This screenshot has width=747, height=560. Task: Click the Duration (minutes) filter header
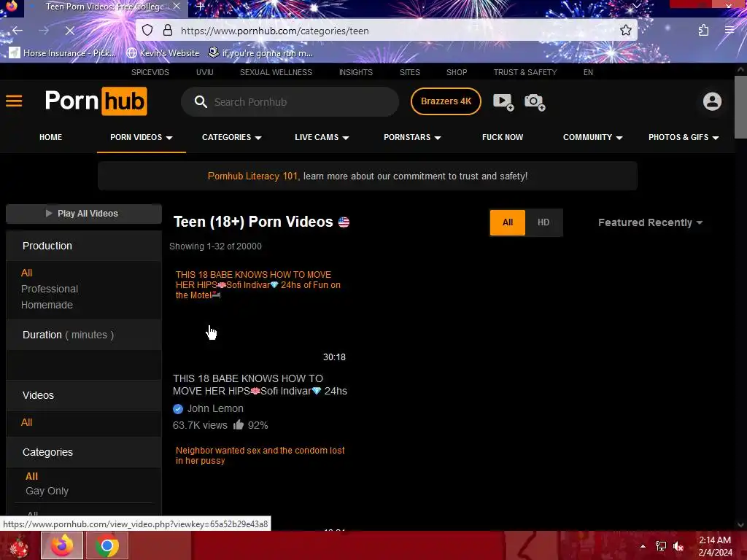pos(84,335)
